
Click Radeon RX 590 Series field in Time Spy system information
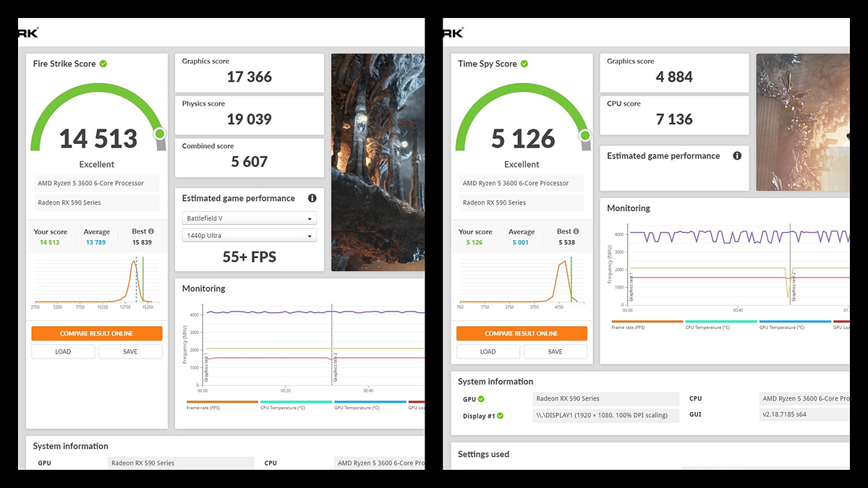click(x=606, y=398)
